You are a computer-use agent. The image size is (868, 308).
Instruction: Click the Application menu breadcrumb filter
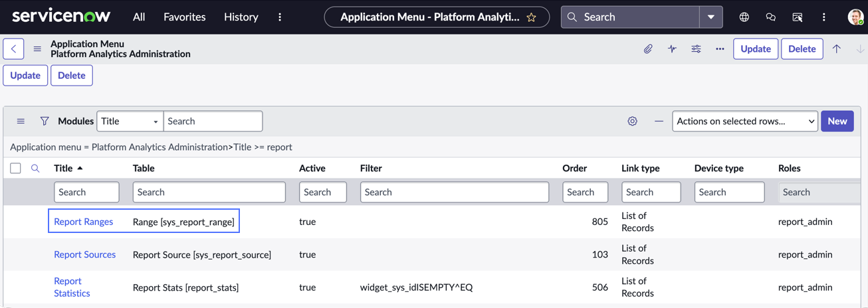(x=119, y=147)
